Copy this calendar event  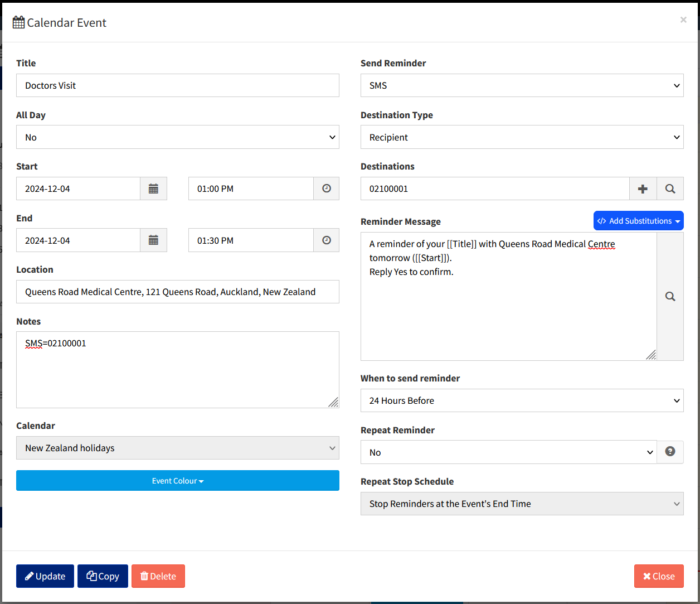(102, 576)
